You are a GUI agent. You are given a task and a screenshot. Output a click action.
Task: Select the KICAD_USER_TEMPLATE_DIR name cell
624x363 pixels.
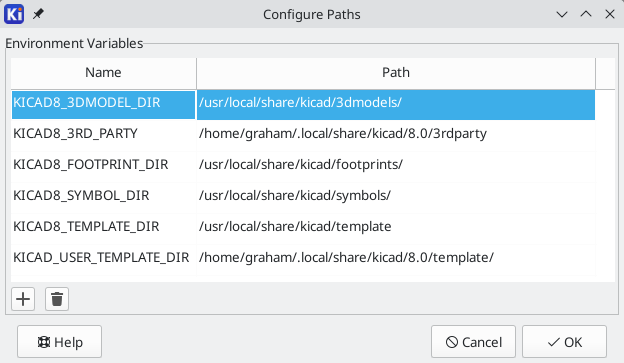(x=103, y=260)
